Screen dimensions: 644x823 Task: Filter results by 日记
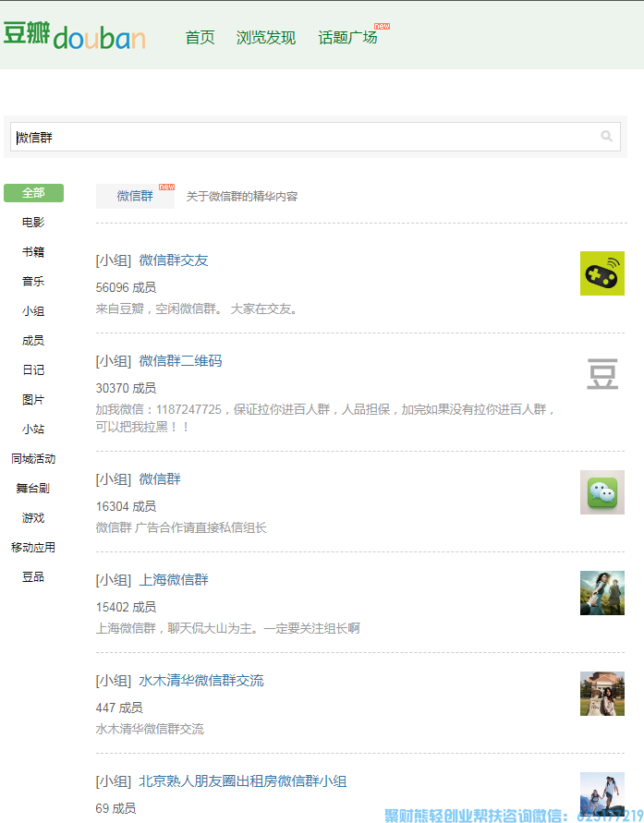coord(33,370)
